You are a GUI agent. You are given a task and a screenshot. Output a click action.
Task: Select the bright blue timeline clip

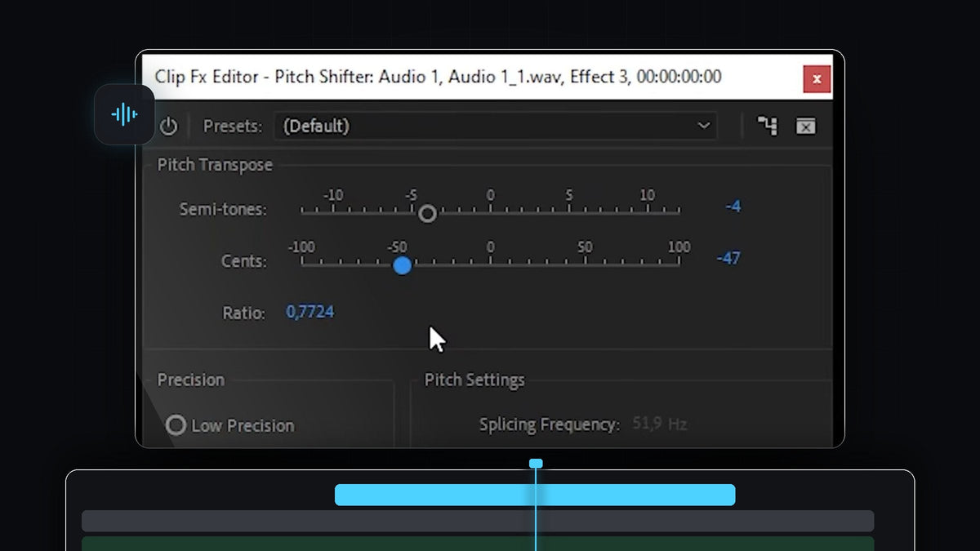tap(535, 495)
